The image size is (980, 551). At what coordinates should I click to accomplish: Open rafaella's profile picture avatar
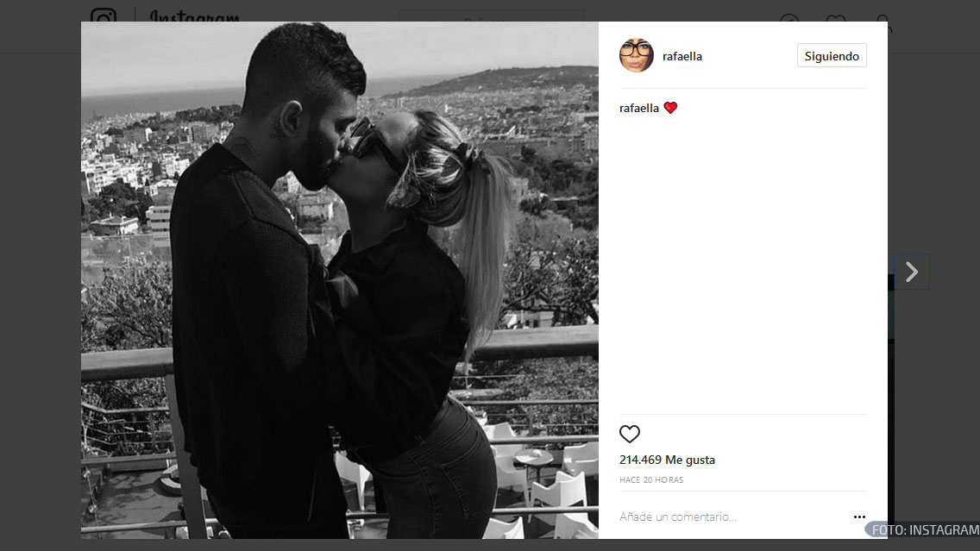pyautogui.click(x=637, y=55)
